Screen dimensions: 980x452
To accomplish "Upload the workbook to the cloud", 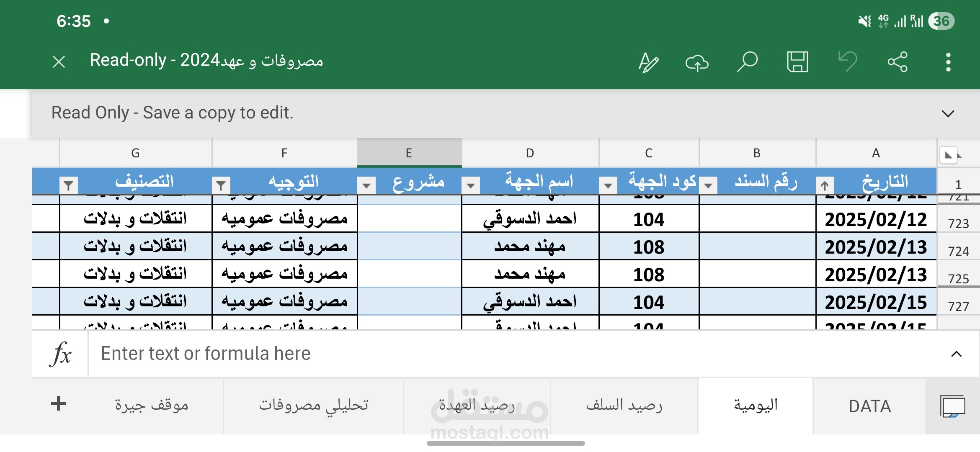I will [698, 62].
